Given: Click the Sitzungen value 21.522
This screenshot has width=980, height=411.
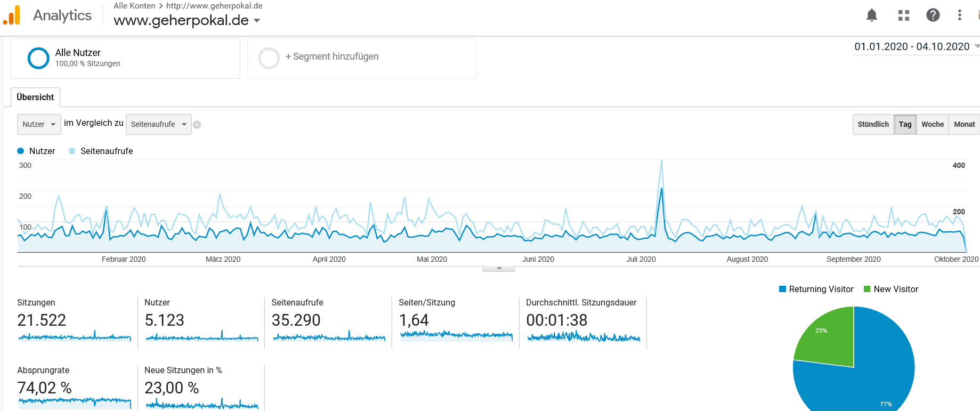Looking at the screenshot, I should 42,320.
